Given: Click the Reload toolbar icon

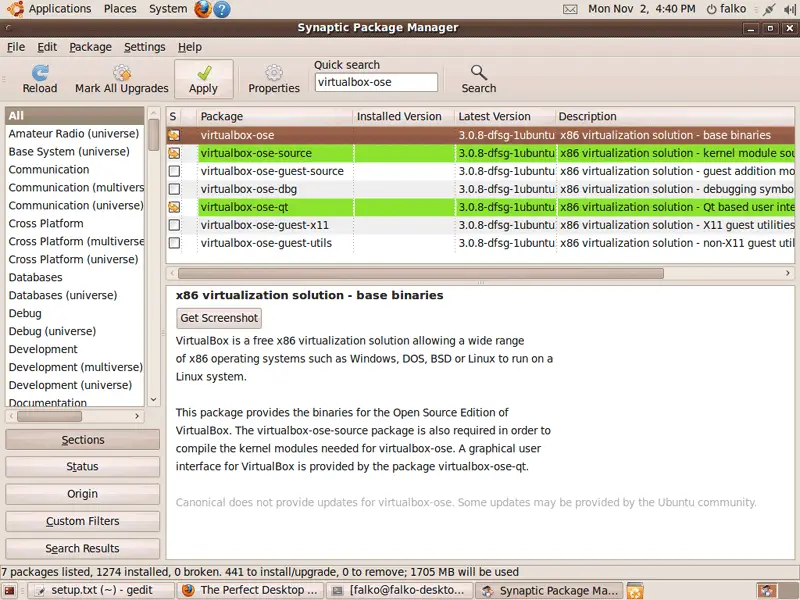Looking at the screenshot, I should pos(40,73).
